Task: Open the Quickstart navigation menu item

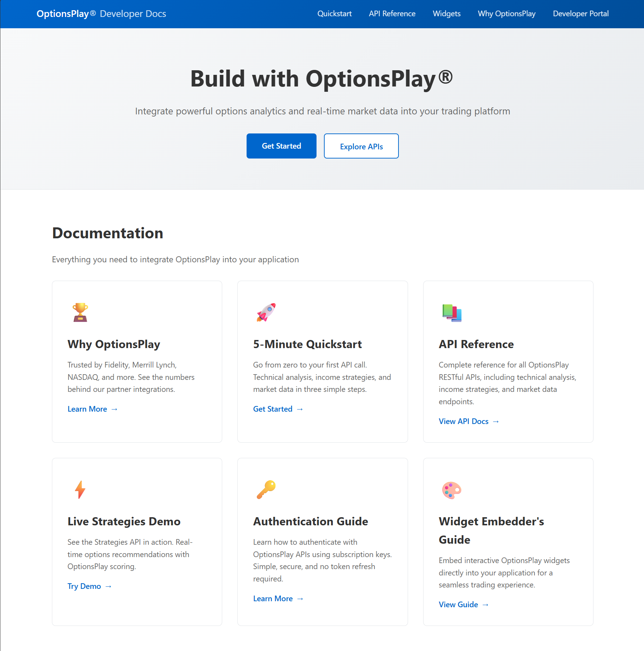Action: click(x=335, y=14)
